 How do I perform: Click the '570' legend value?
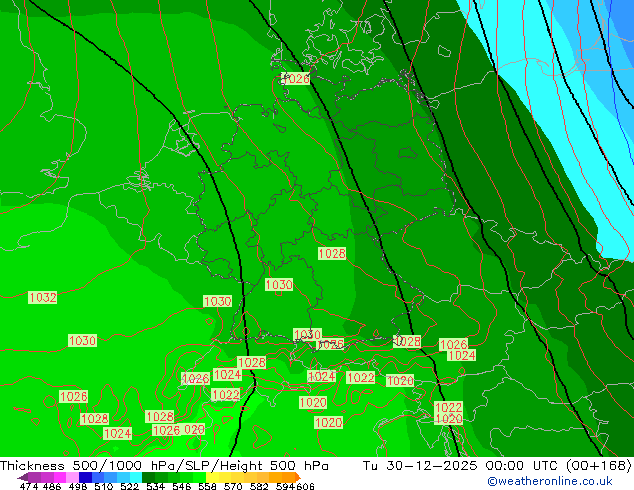[233, 486]
